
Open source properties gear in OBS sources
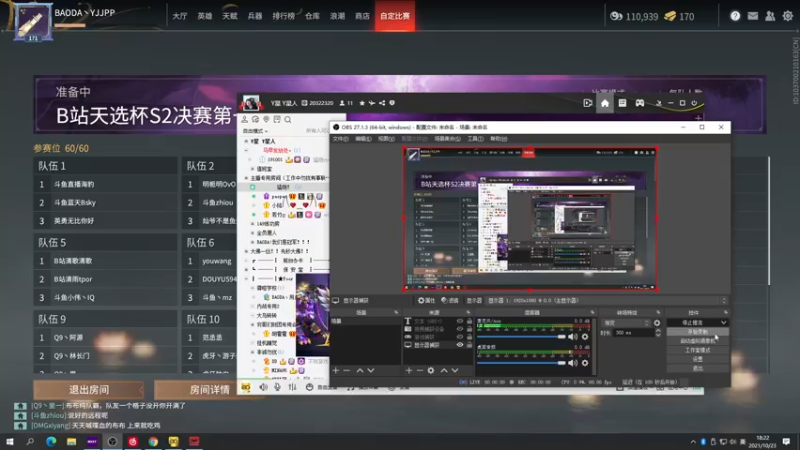point(431,370)
